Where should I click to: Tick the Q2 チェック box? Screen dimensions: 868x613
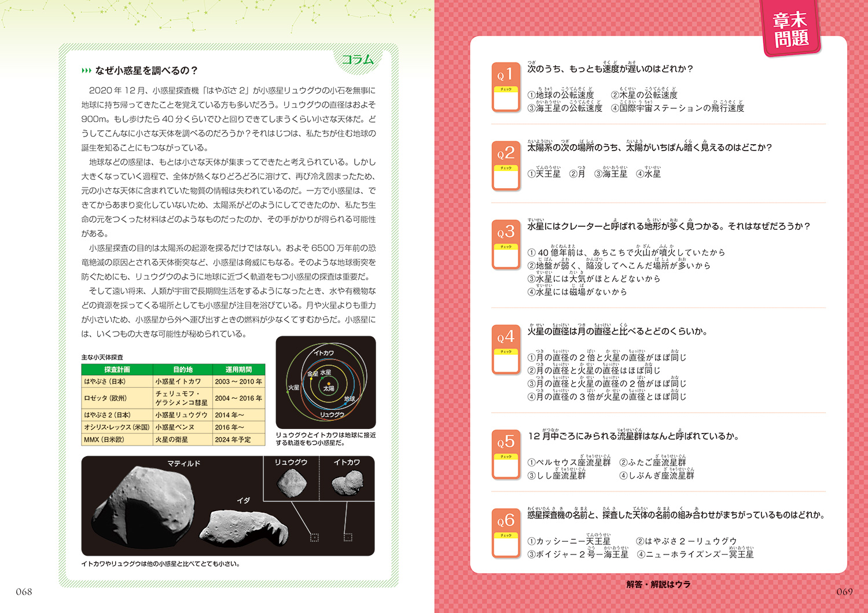click(506, 177)
